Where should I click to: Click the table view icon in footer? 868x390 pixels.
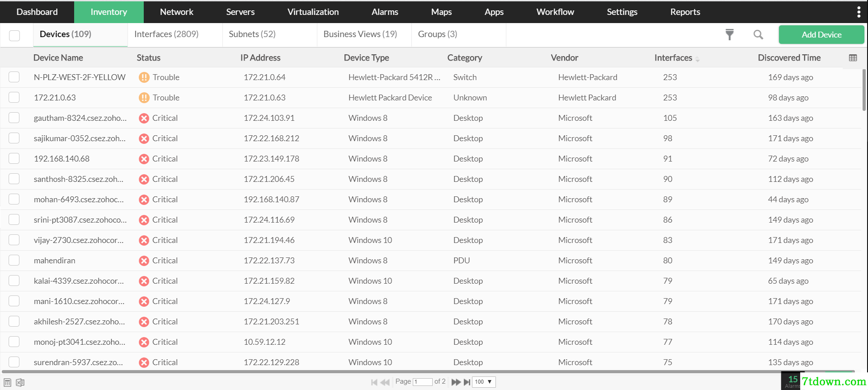(x=8, y=382)
